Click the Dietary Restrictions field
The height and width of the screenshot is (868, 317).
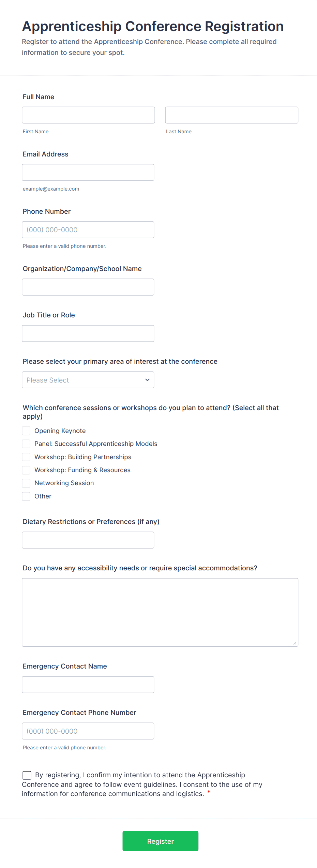(x=88, y=540)
